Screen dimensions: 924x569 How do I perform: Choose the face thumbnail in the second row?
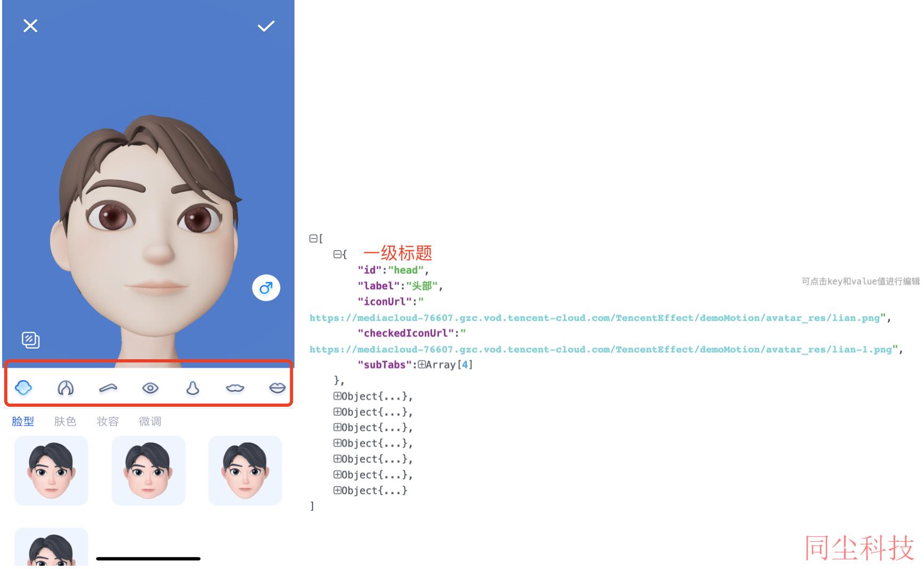pyautogui.click(x=51, y=547)
